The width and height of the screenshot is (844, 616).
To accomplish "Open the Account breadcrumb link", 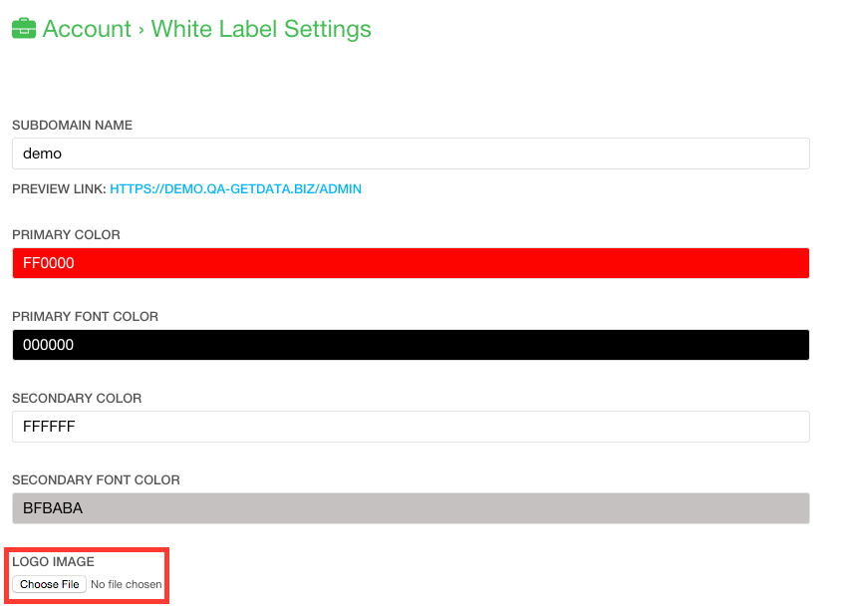I will point(84,29).
